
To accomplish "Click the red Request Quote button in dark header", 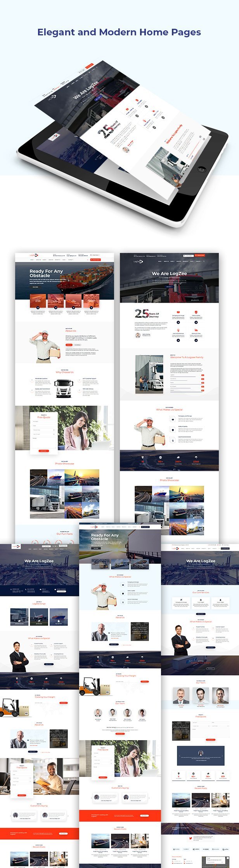I will point(200,255).
